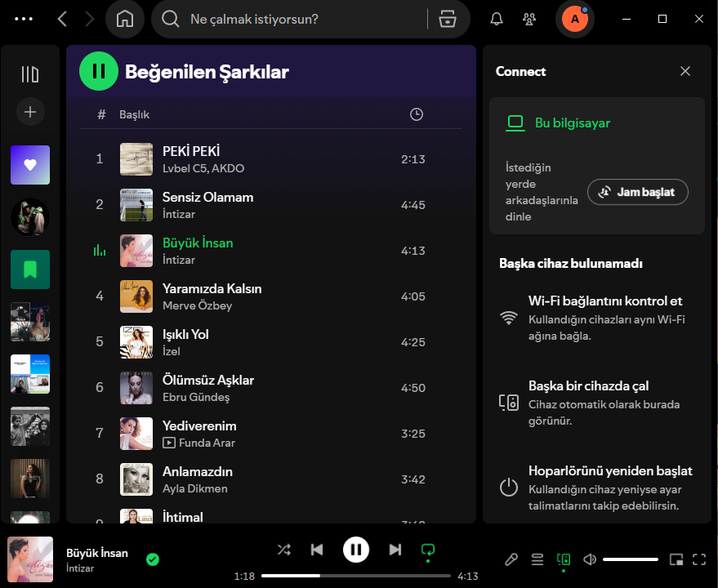Toggle the Connect to a device icon

564,559
